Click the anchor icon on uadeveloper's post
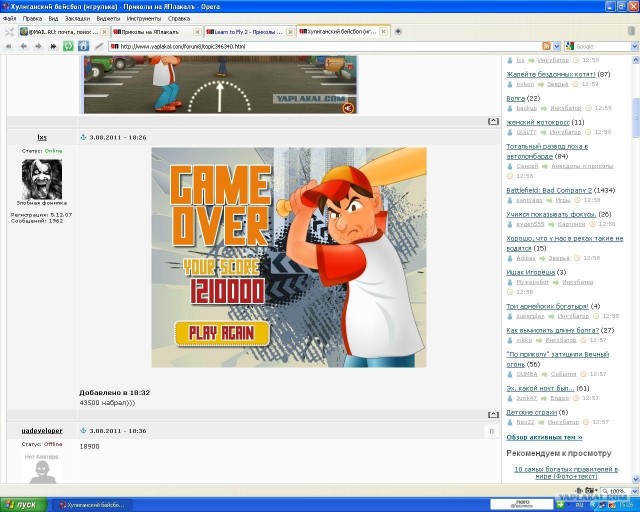Viewport: 640px width, 512px height. (x=83, y=430)
